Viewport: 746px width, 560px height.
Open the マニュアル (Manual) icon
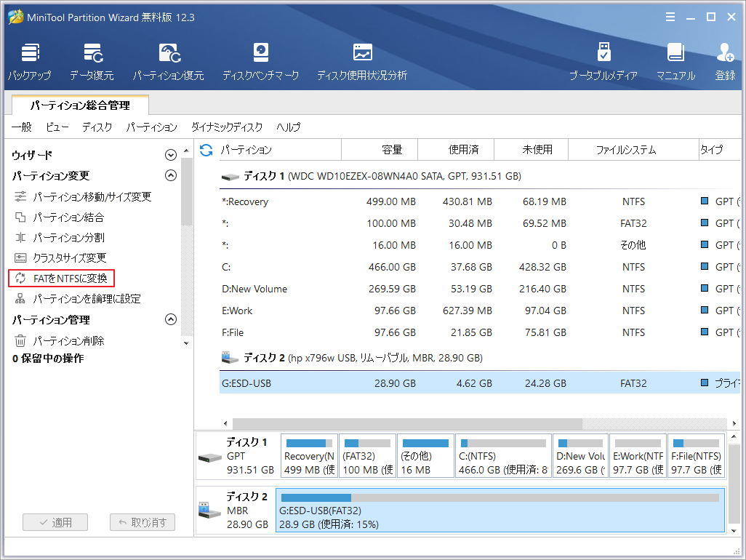click(675, 61)
